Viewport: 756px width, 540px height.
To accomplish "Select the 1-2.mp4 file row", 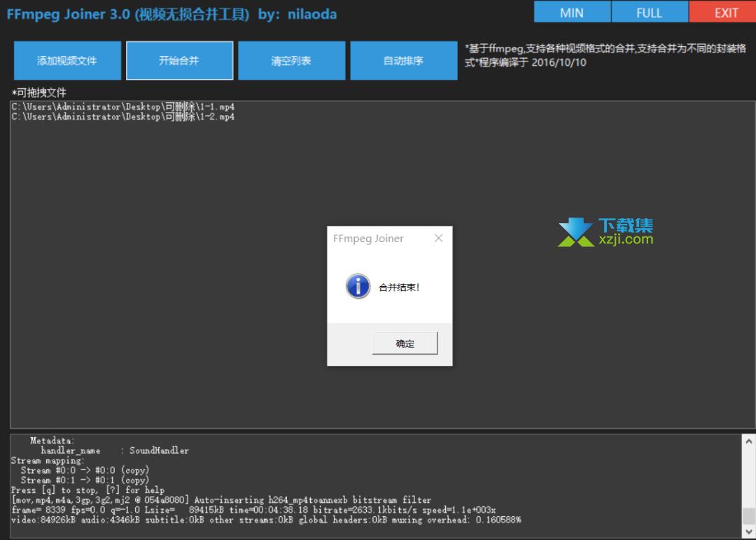I will pyautogui.click(x=123, y=117).
